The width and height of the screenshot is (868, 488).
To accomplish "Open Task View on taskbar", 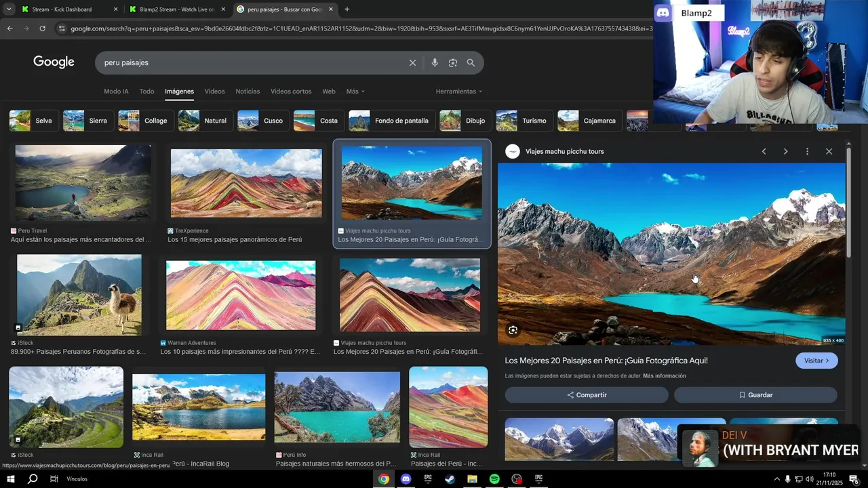I will point(54,479).
